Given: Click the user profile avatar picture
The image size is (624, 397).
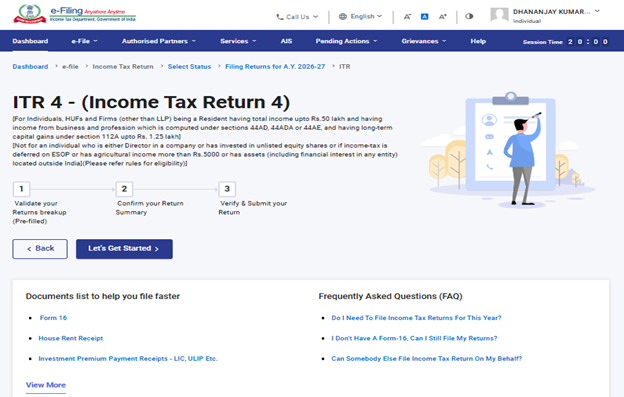Looking at the screenshot, I should (x=499, y=15).
